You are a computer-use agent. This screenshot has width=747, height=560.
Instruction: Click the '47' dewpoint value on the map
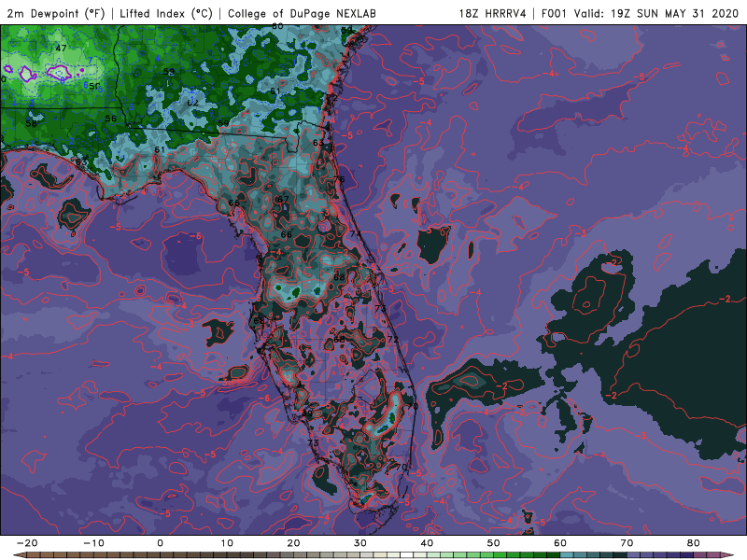[61, 49]
